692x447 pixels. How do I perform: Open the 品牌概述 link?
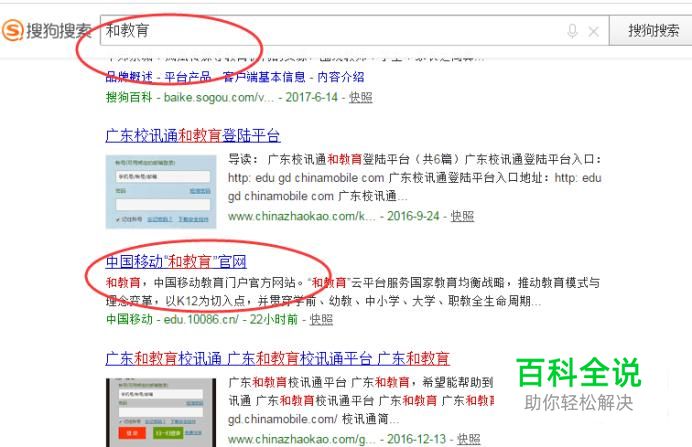point(129,77)
